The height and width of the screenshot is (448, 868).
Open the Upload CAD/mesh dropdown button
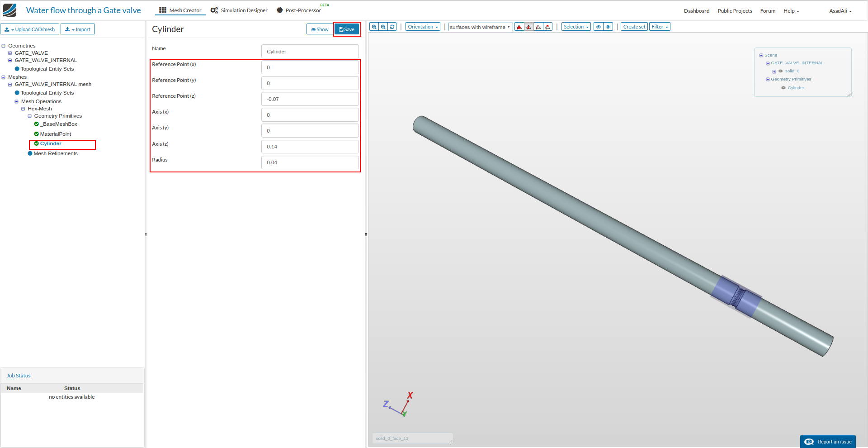30,29
